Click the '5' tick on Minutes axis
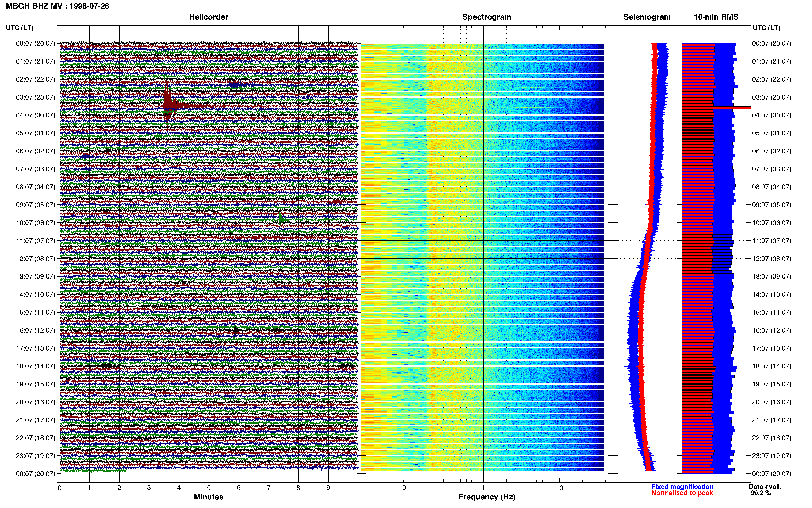The height and width of the screenshot is (508, 812). tap(209, 488)
